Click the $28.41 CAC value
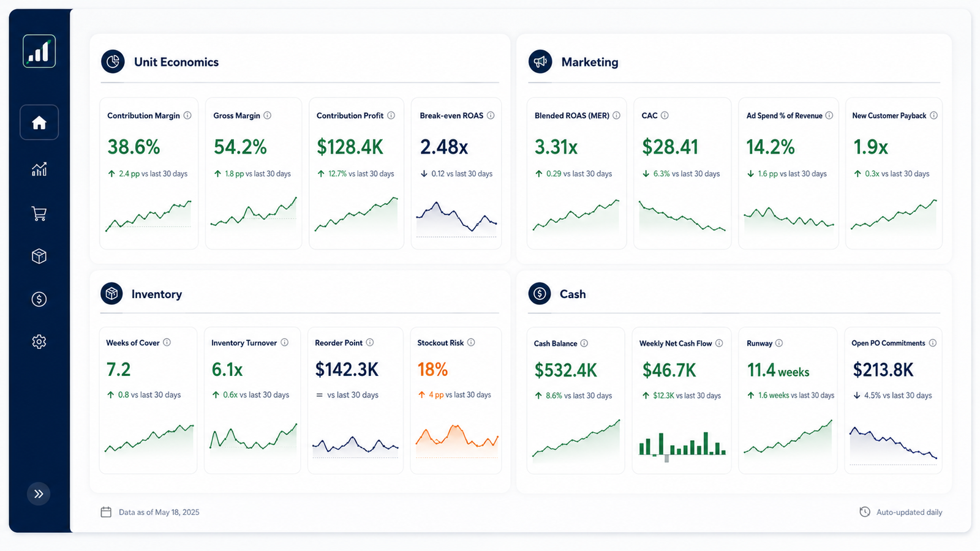 (670, 147)
